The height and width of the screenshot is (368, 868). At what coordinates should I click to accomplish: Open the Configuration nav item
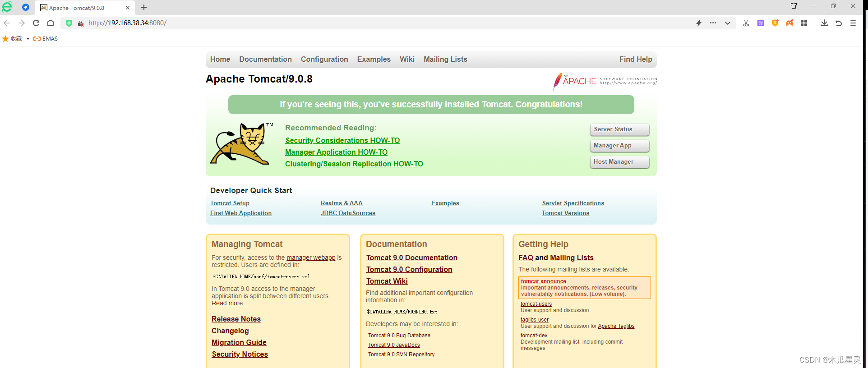coord(324,59)
